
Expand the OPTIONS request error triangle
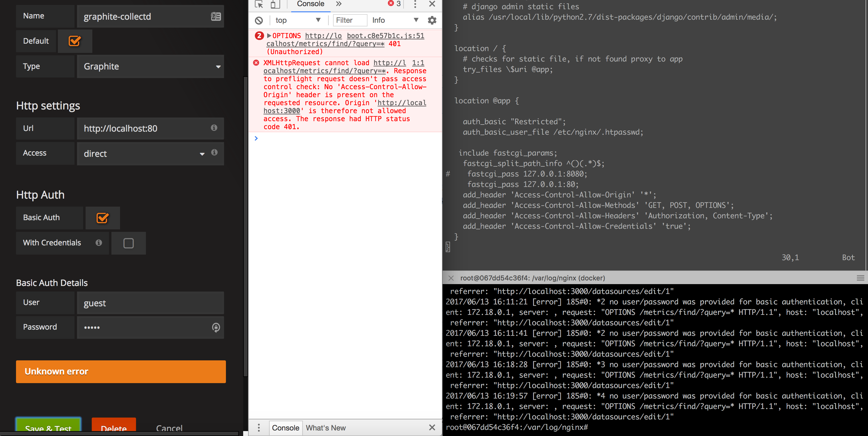pyautogui.click(x=269, y=36)
